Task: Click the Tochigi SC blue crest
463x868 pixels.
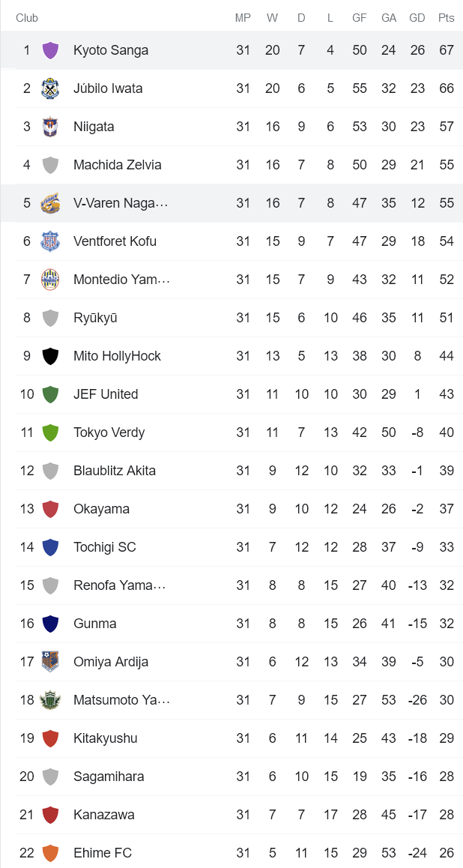Action: (51, 547)
